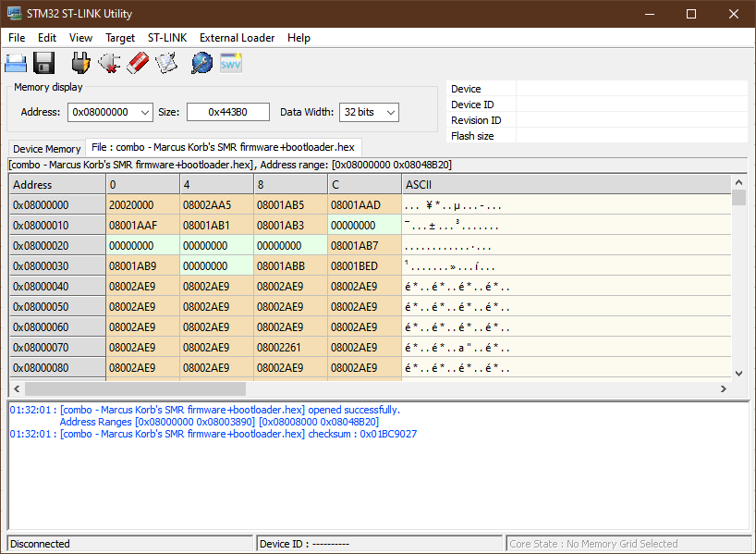Screen dimensions: 756x554
Task: Open the Help menu
Action: (299, 38)
